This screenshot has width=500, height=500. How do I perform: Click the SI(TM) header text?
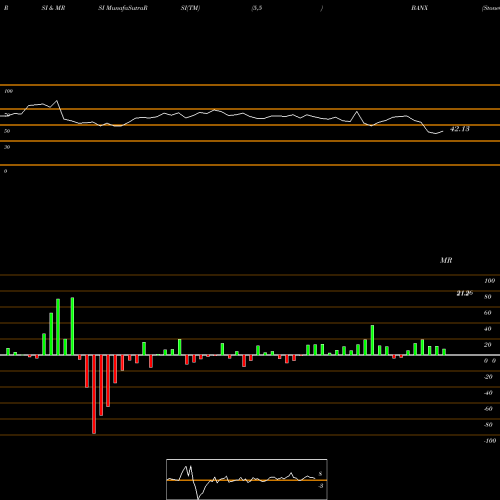click(190, 8)
